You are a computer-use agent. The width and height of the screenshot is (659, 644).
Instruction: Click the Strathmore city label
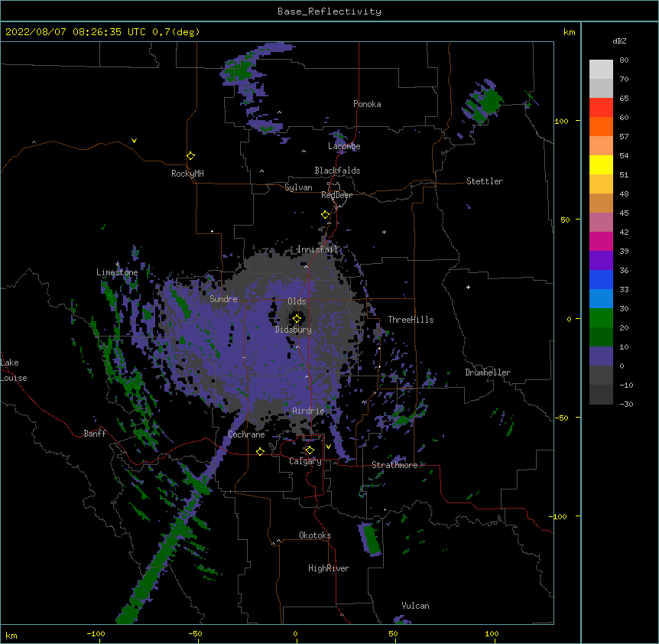coord(394,465)
